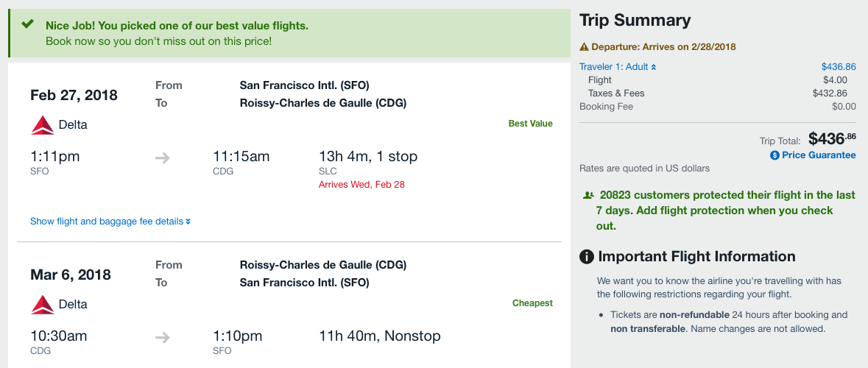868x368 pixels.
Task: Click the Cheapest label on return flight
Action: 532,303
